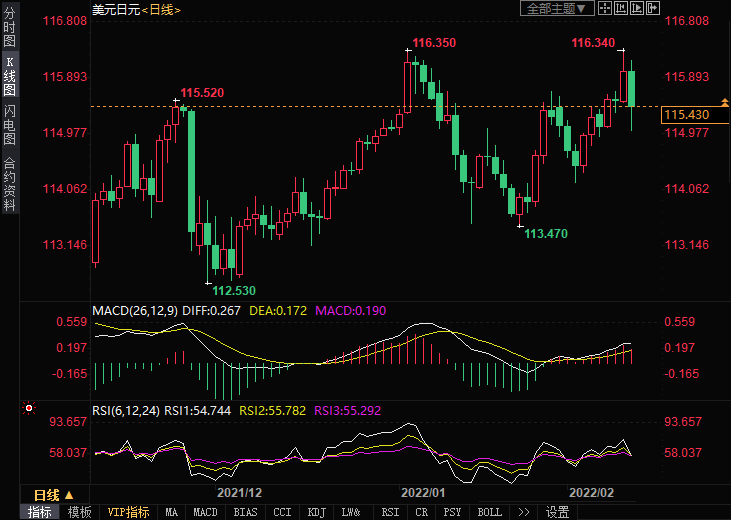Click the yellow arrow marker next to 115.430

pyautogui.click(x=724, y=102)
